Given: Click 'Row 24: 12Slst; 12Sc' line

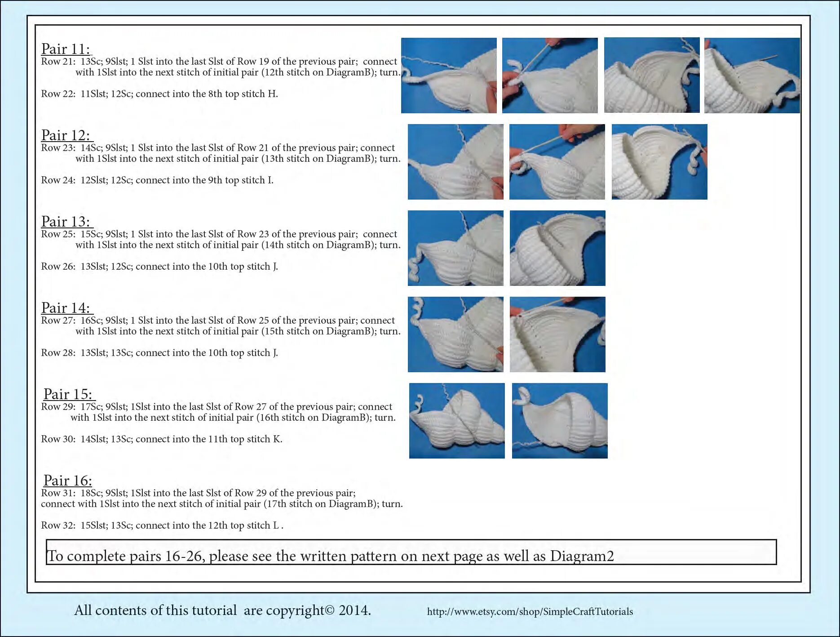Looking at the screenshot, I should click(x=157, y=180).
